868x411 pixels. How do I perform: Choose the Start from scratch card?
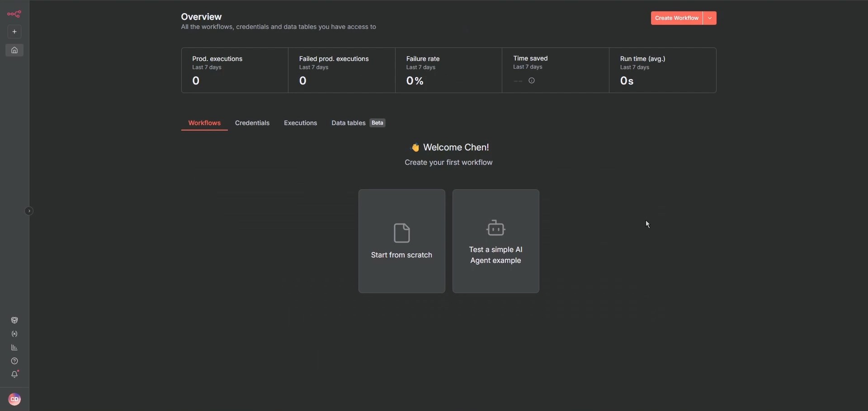(401, 241)
